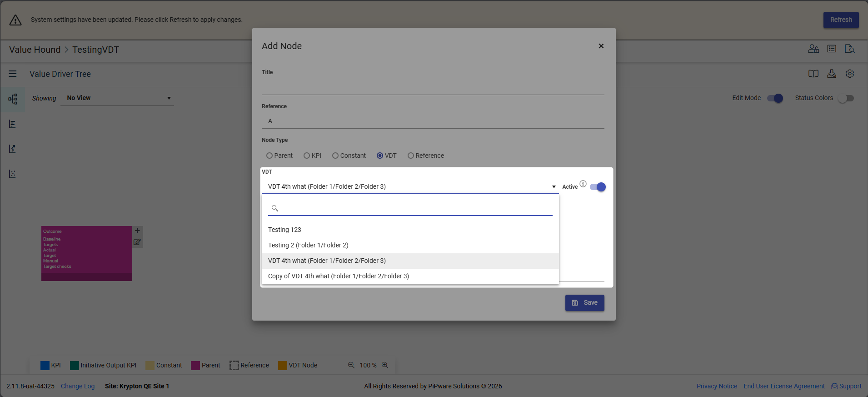Zoom out with magnifier minus icon
This screenshot has width=868, height=397.
pos(351,365)
